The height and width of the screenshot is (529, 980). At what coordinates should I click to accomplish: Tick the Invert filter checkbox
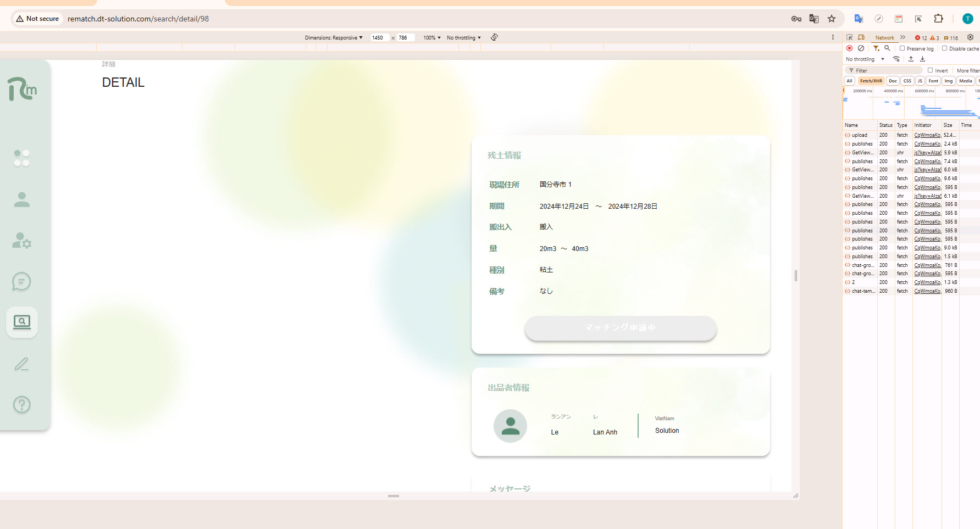(x=930, y=70)
